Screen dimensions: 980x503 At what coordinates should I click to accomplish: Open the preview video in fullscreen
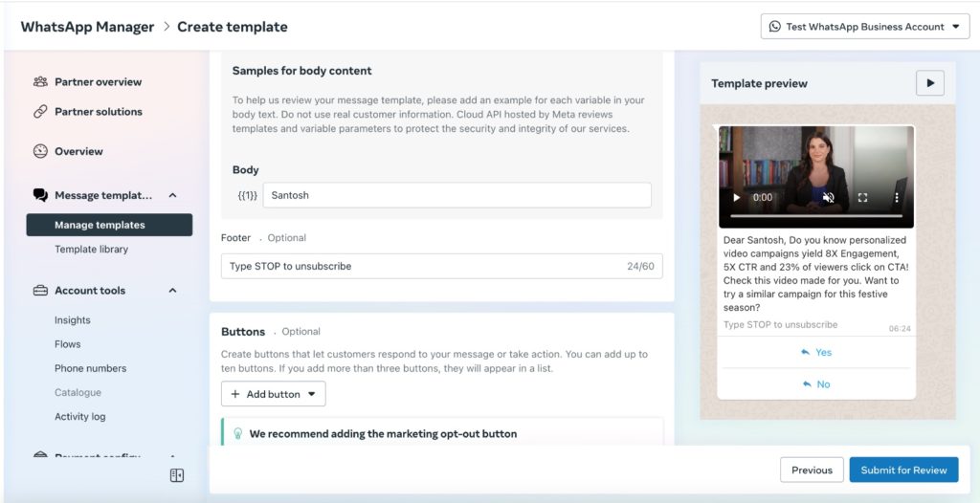[x=862, y=197]
